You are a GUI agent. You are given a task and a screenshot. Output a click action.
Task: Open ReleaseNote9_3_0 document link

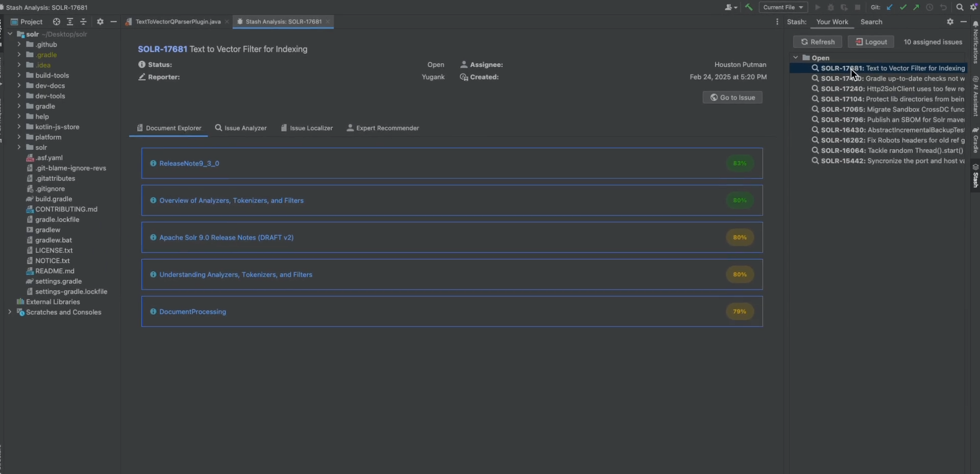[x=189, y=163]
